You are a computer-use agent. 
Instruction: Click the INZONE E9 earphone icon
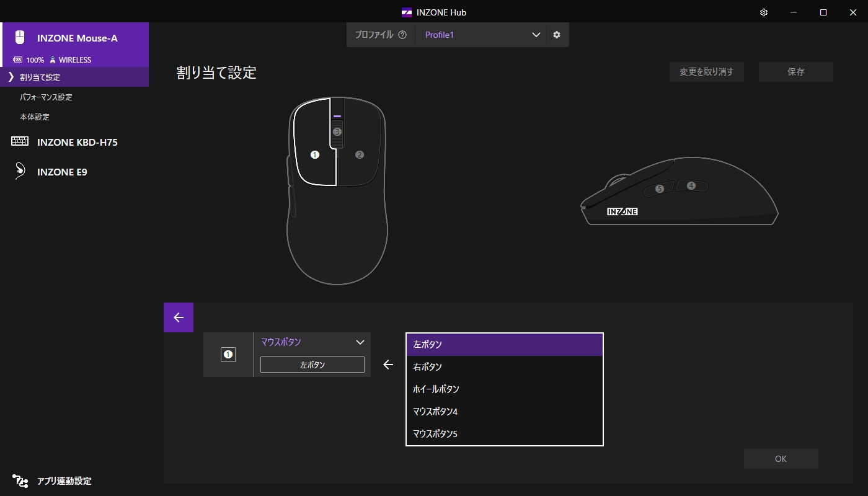[x=20, y=171]
